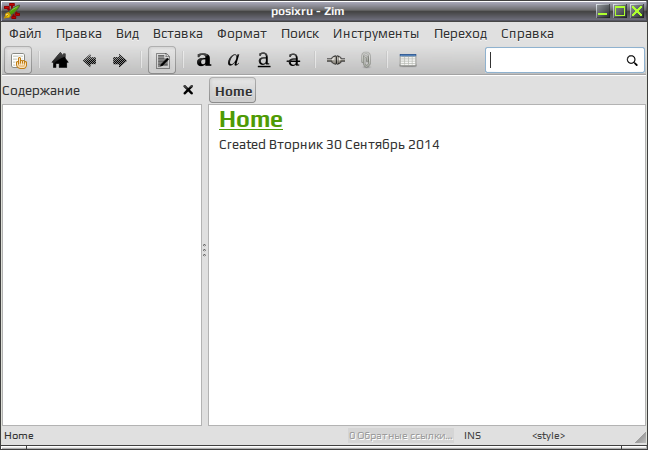The height and width of the screenshot is (450, 648).
Task: Click the <style> status bar label
Action: pyautogui.click(x=548, y=436)
